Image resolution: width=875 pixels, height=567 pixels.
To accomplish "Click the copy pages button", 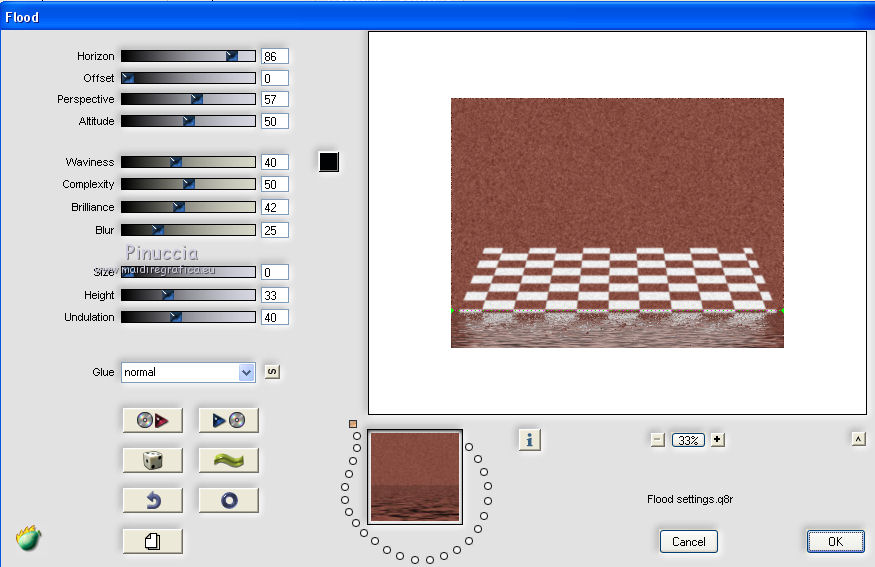I will tap(152, 541).
